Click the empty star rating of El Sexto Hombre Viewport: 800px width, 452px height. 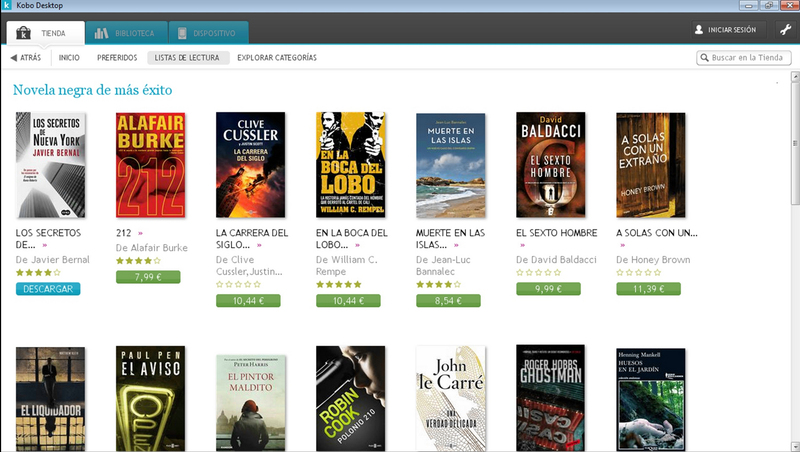538,272
